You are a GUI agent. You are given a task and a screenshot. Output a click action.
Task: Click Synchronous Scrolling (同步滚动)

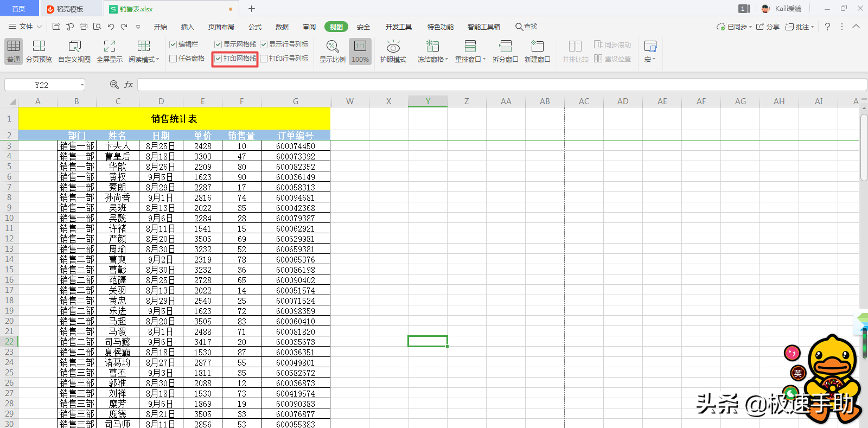pos(612,44)
